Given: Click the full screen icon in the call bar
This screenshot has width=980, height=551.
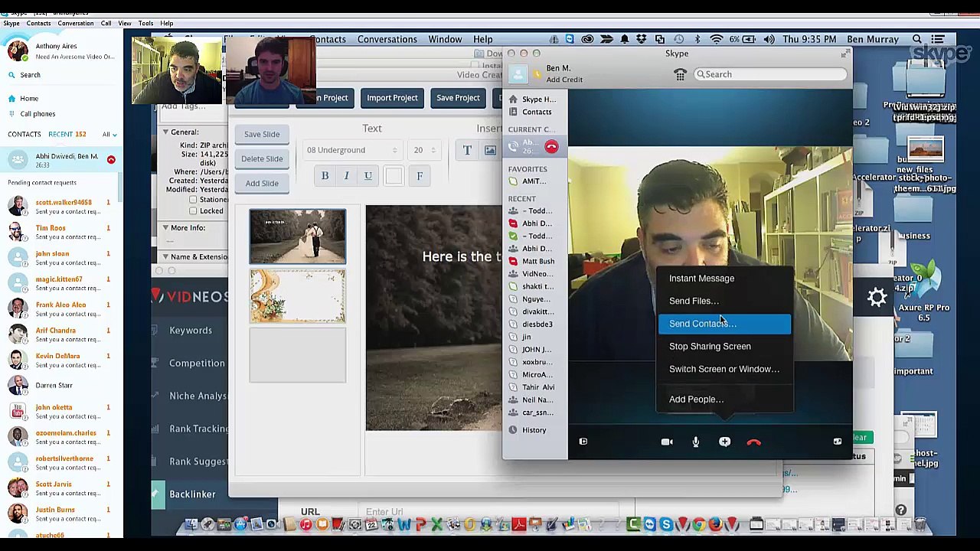Looking at the screenshot, I should pos(838,442).
